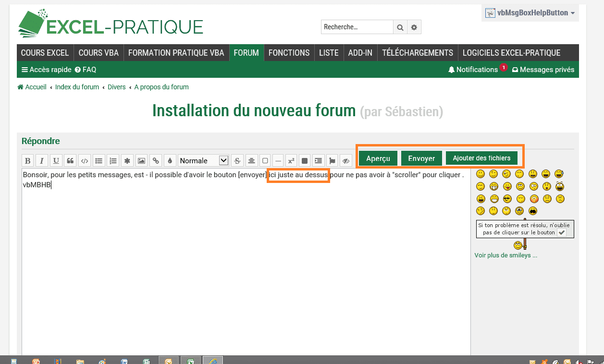Click in the Recherche search field

(357, 27)
